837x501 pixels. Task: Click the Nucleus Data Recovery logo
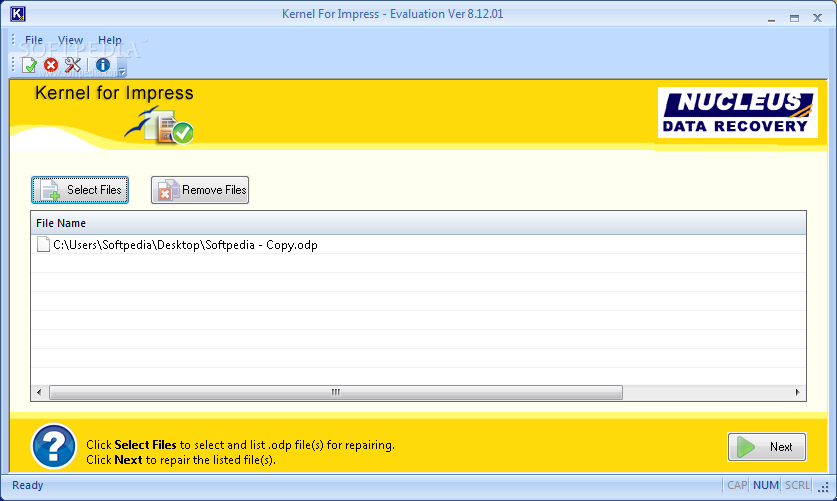[x=738, y=113]
